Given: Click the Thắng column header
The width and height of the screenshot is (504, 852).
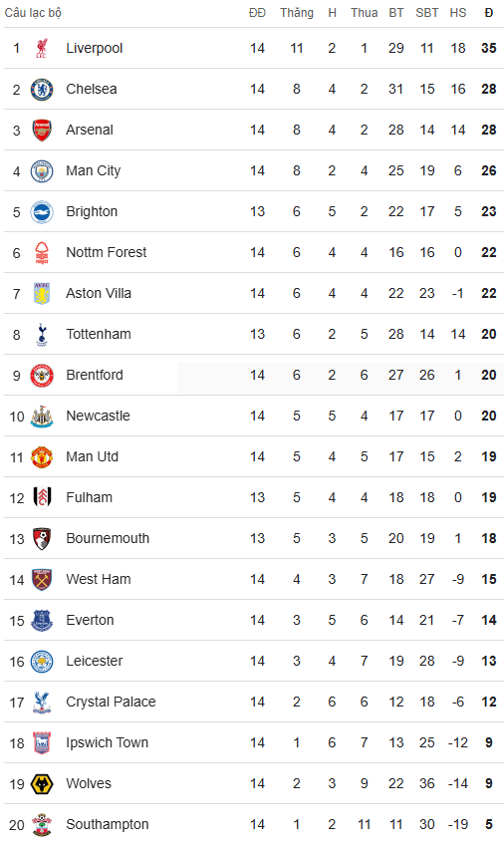Looking at the screenshot, I should tap(297, 13).
